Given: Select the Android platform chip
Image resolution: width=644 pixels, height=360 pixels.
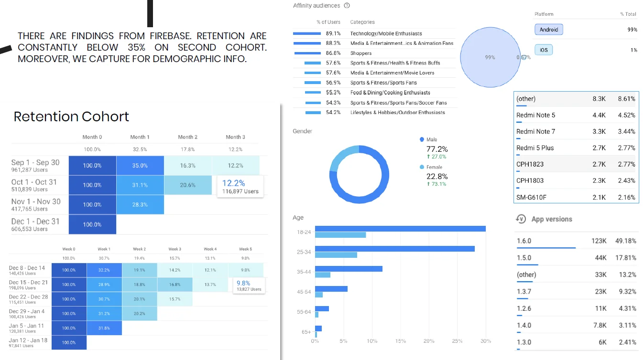Looking at the screenshot, I should click(x=548, y=30).
